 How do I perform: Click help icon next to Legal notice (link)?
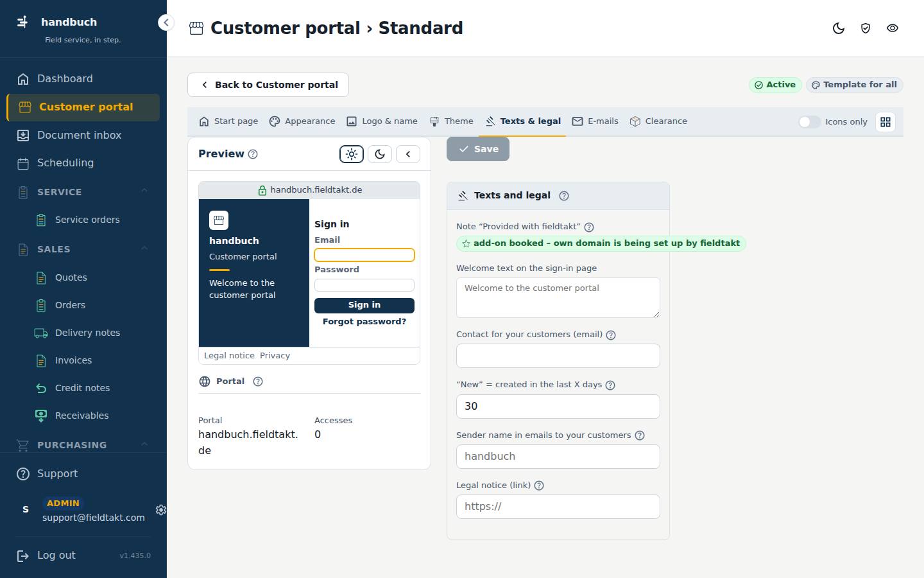click(x=539, y=486)
